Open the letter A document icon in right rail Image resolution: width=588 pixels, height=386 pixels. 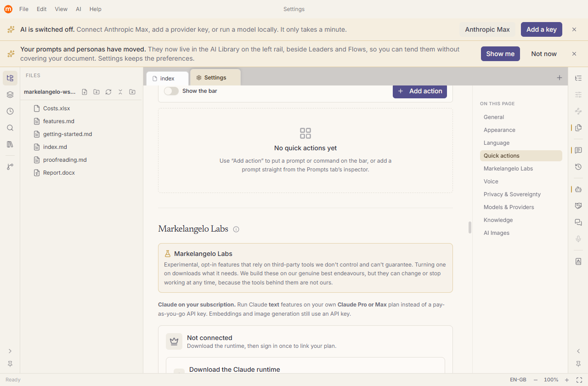[578, 261]
